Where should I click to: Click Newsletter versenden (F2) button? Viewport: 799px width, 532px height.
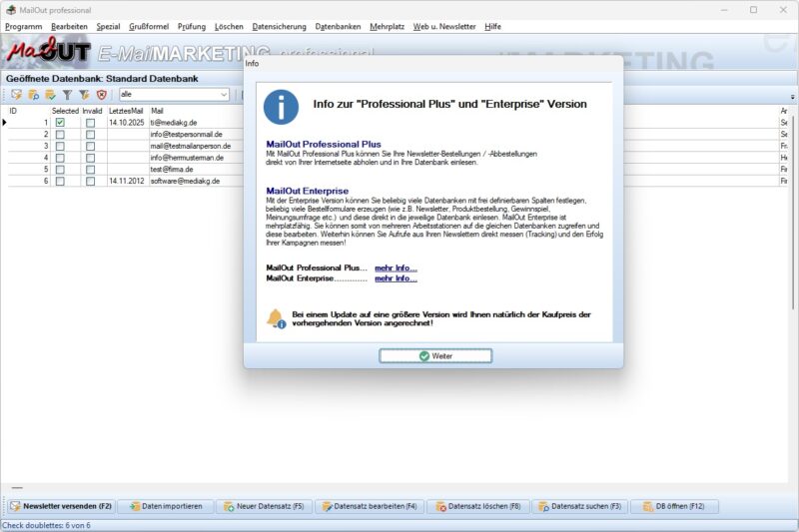[61, 506]
